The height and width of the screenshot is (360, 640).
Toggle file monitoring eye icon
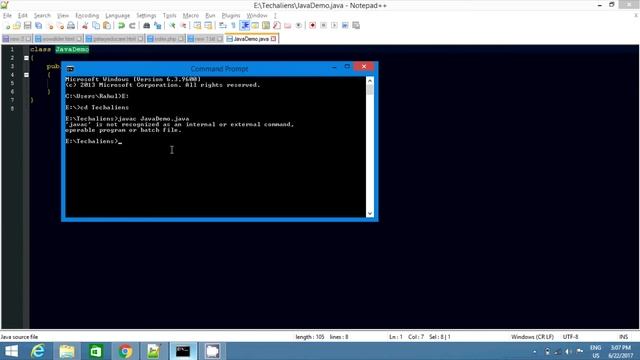point(299,26)
